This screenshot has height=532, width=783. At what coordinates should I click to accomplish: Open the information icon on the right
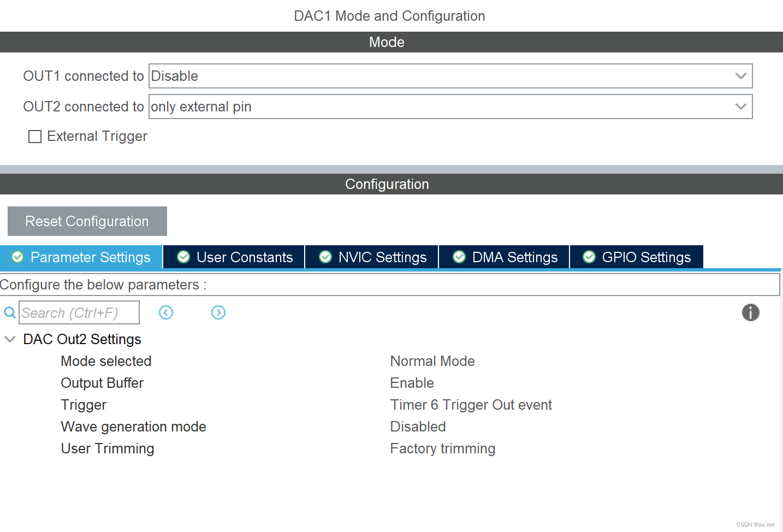pos(751,312)
